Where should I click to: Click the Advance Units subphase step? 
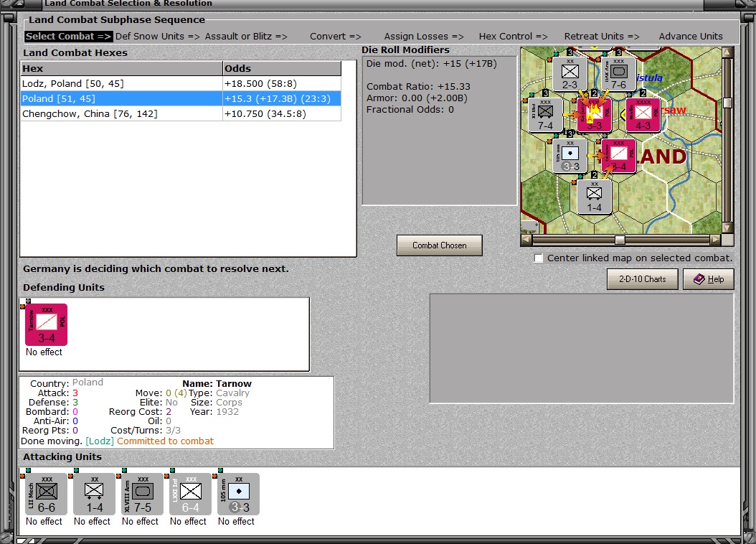click(691, 36)
